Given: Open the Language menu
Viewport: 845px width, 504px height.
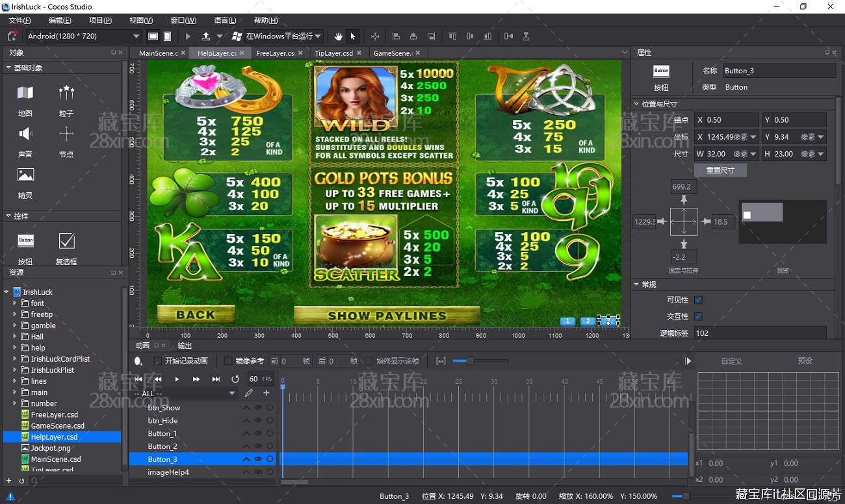Looking at the screenshot, I should (x=225, y=21).
